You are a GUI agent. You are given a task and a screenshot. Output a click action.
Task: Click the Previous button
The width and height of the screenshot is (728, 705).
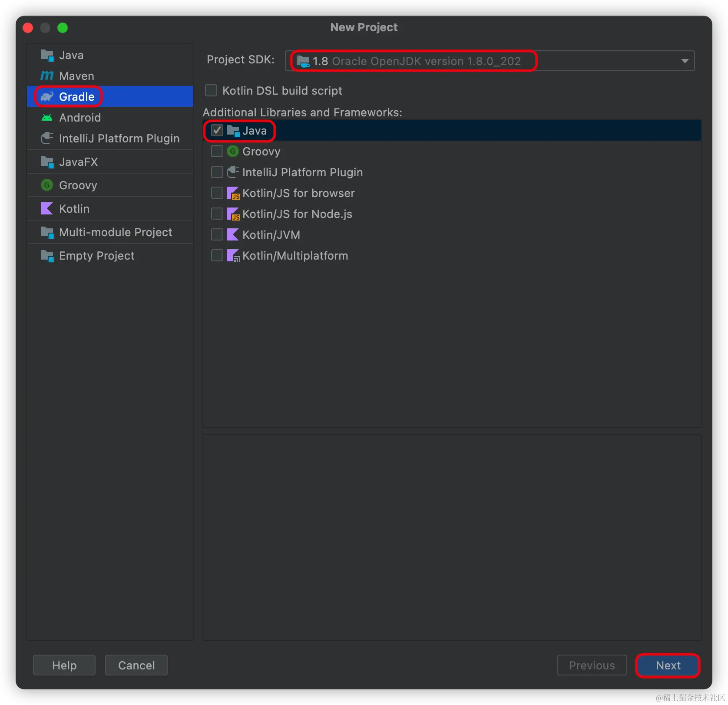coord(592,665)
